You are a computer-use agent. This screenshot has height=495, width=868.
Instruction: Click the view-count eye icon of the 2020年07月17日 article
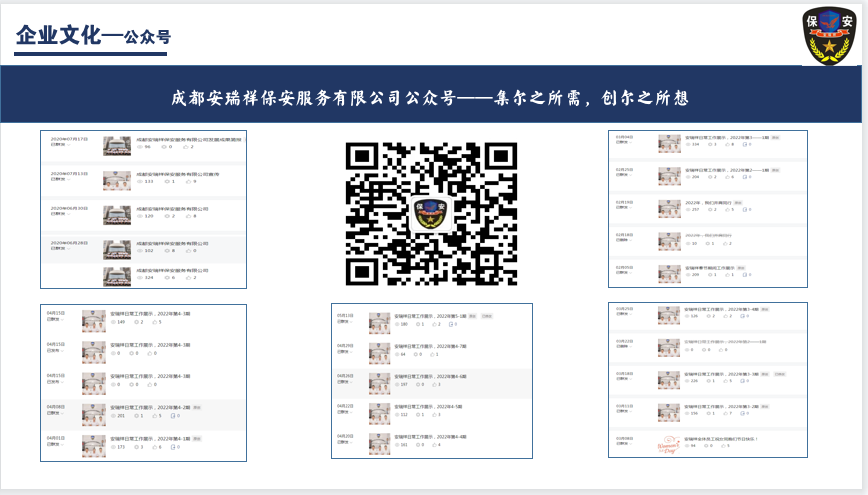[140, 147]
